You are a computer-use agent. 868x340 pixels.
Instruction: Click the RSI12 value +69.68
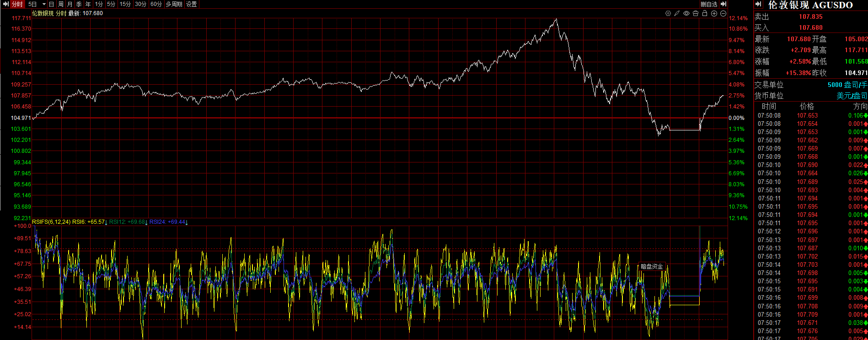(x=135, y=222)
